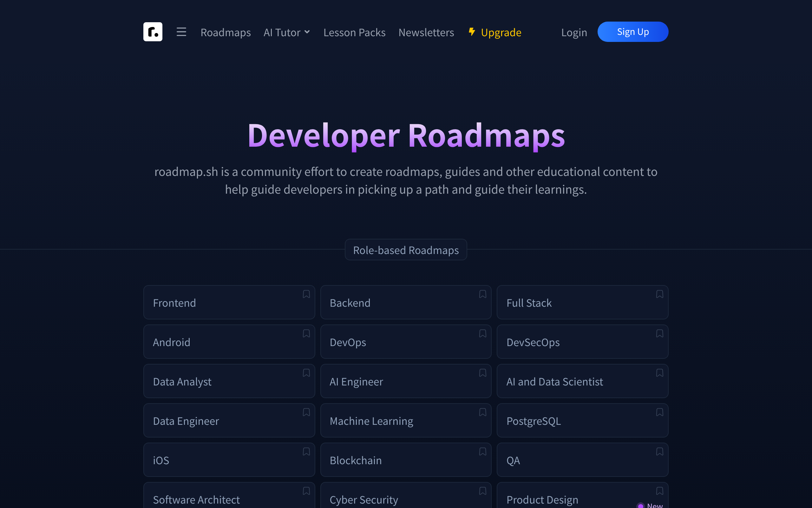Open the Roadmaps nav item

pos(226,32)
